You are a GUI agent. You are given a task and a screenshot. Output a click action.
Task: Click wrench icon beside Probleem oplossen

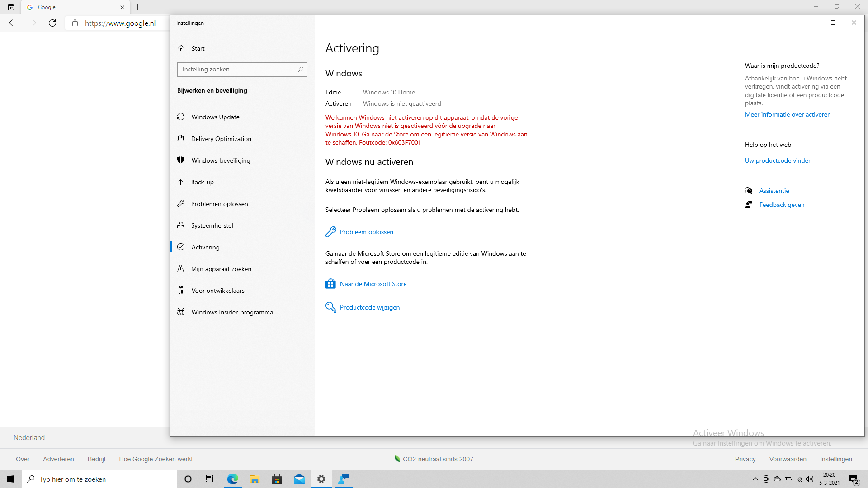[x=331, y=232]
